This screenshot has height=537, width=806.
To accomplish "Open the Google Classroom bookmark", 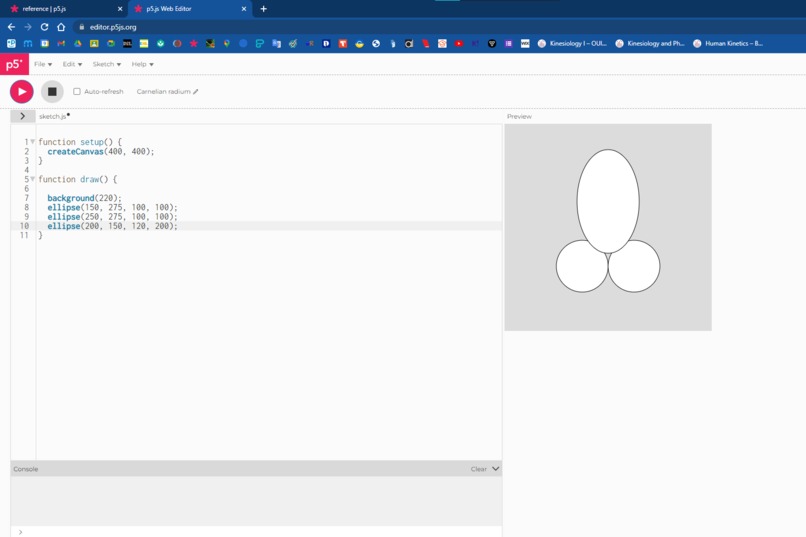I will (94, 44).
